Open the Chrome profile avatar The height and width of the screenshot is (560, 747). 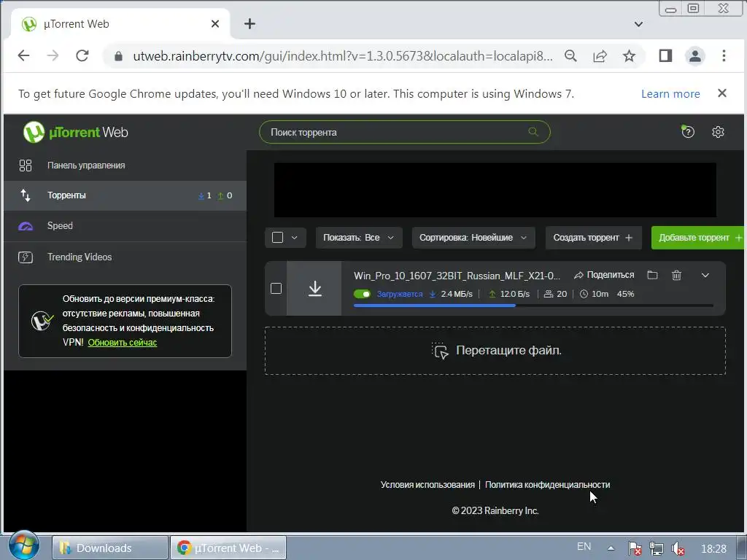[x=694, y=55]
